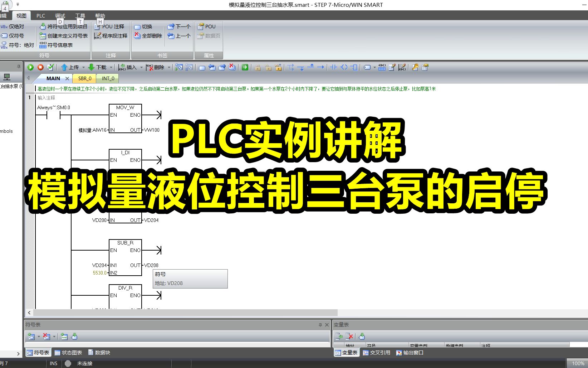
Task: Insert a coil instruction from toolbar
Action: (343, 67)
